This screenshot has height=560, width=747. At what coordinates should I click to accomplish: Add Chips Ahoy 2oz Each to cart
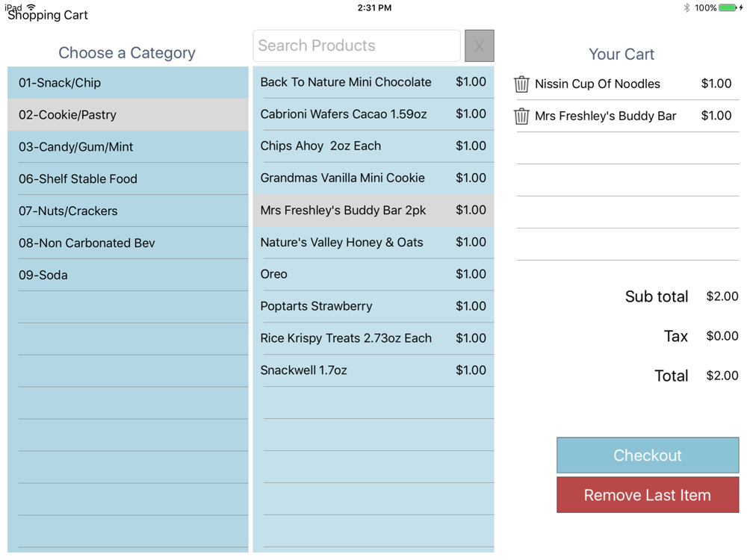(x=373, y=146)
